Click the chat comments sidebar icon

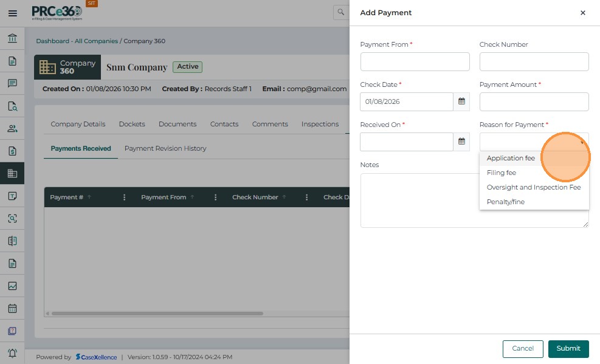coord(12,83)
